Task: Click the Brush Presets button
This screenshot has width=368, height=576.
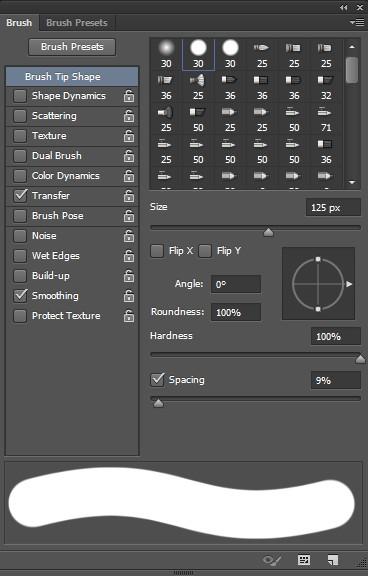Action: pyautogui.click(x=72, y=47)
